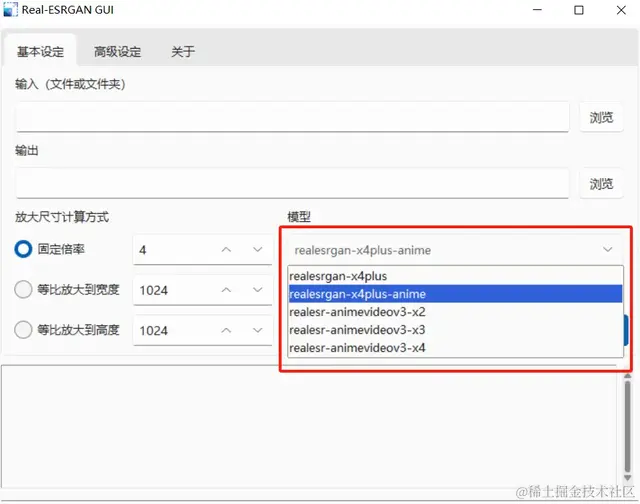The width and height of the screenshot is (640, 504).
Task: Click the 输出 path input field
Action: click(x=293, y=184)
